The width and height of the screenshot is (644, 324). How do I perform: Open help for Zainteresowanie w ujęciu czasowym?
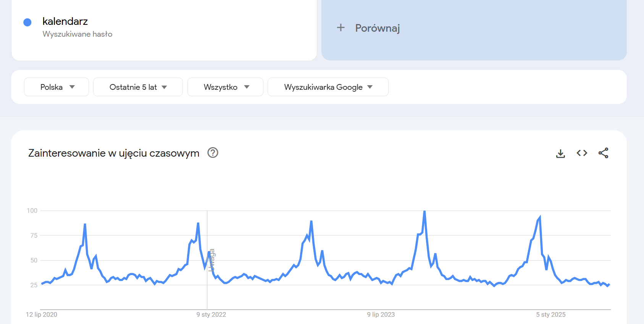213,153
